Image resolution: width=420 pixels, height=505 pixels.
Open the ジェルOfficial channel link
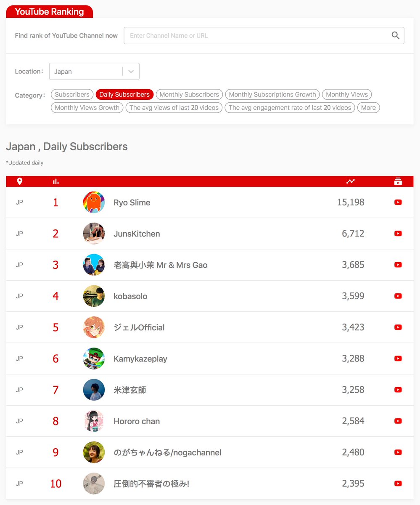[x=139, y=327]
